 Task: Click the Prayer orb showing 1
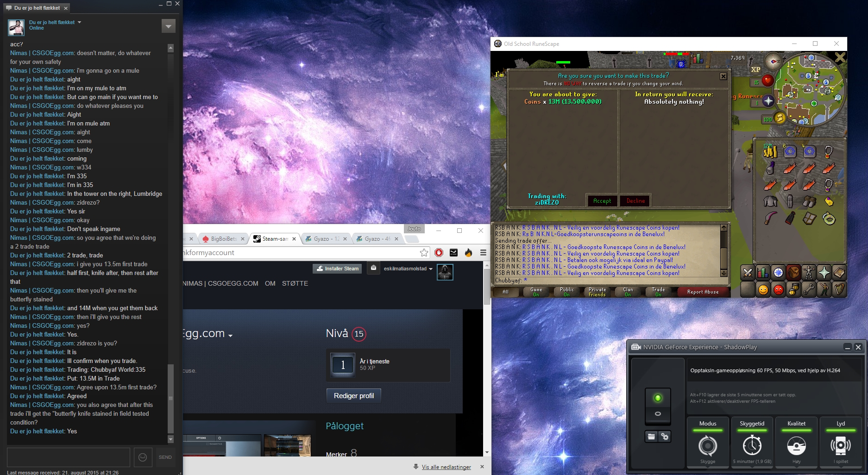[x=768, y=101]
